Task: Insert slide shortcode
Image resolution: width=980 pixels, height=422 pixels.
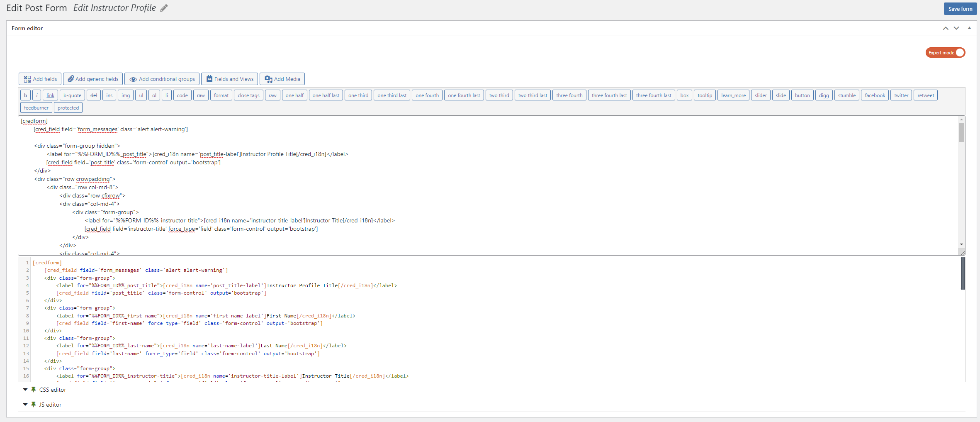Action: pos(781,95)
